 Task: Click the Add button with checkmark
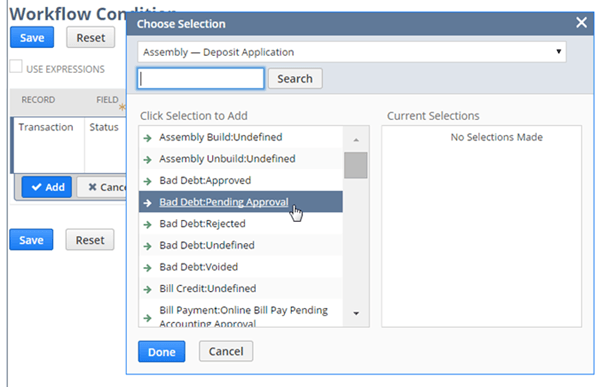coord(47,187)
